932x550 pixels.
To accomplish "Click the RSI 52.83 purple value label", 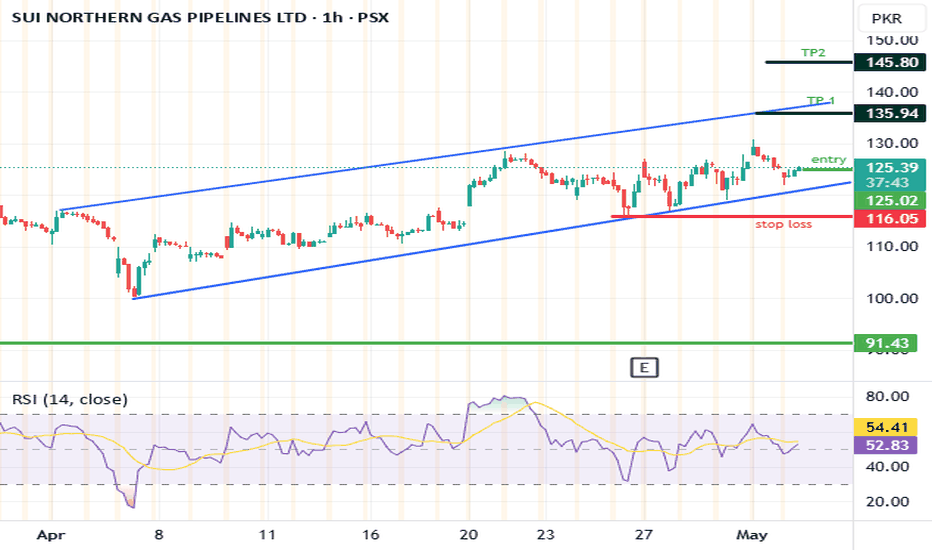I will (x=886, y=445).
